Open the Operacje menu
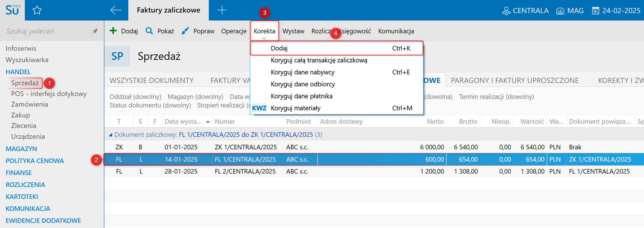644x228 pixels. (234, 31)
